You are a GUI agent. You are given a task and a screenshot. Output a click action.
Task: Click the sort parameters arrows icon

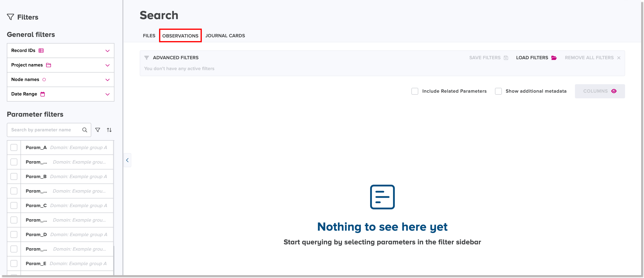[x=109, y=130]
